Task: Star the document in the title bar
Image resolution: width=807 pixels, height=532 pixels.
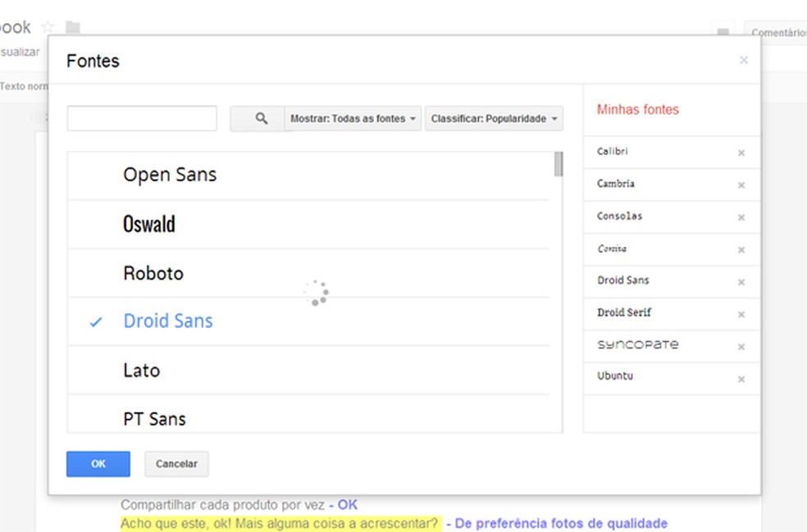Action: 48,28
